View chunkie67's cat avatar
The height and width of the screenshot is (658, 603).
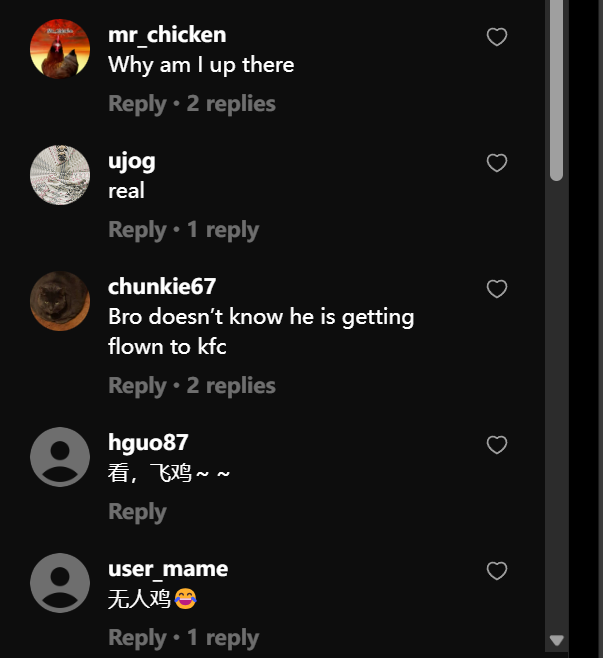(60, 301)
